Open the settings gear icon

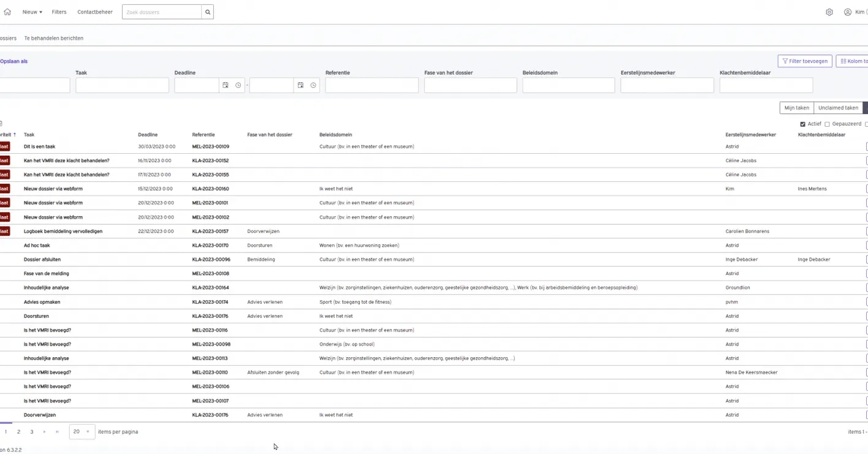point(829,12)
